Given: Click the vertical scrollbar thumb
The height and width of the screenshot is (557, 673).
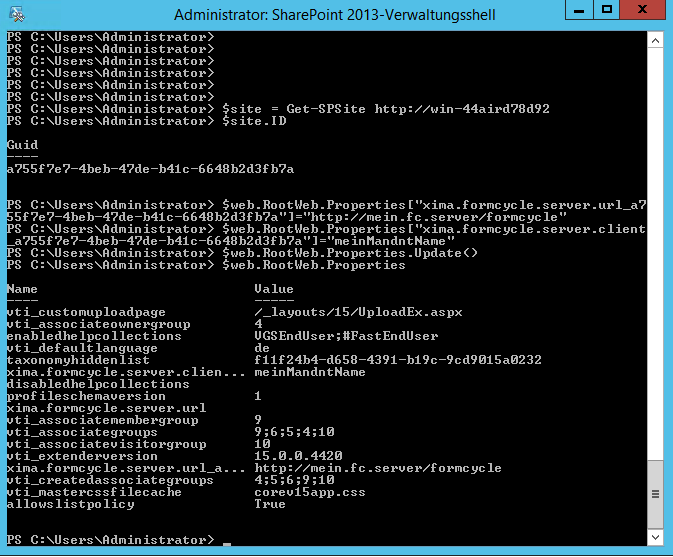Looking at the screenshot, I should coord(655,495).
